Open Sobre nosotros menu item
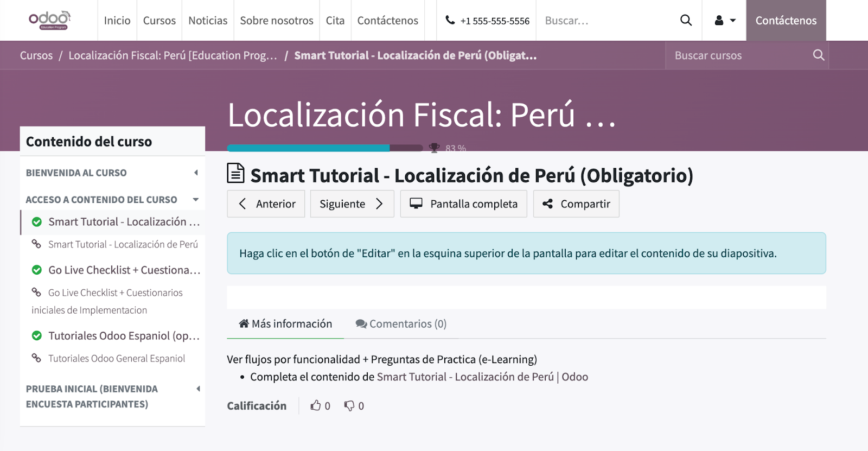Viewport: 868px width, 451px height. 277,20
